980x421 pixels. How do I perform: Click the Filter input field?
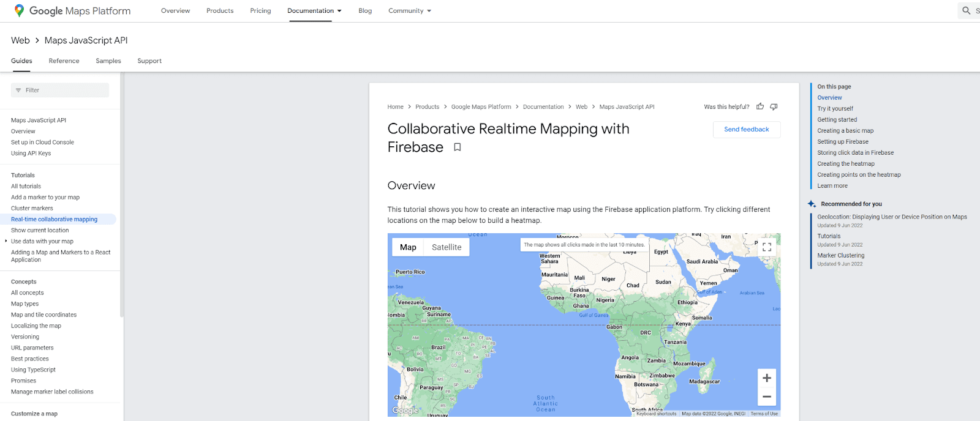tap(60, 90)
